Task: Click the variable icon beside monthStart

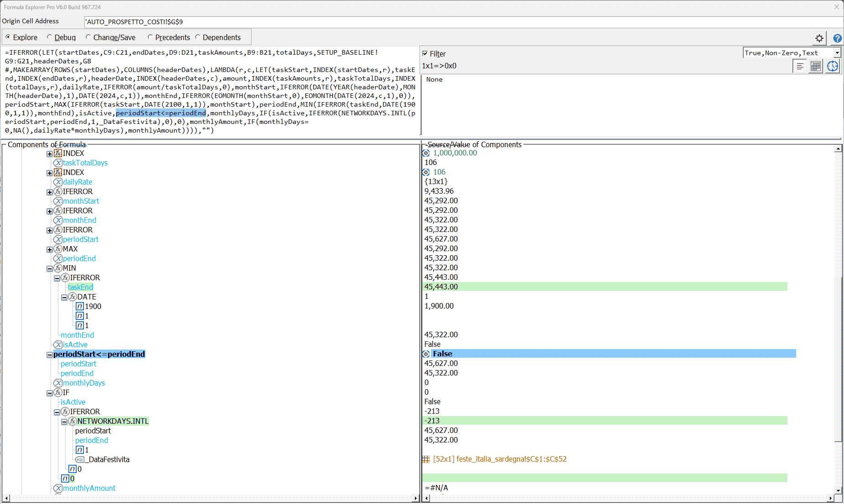Action: 58,201
